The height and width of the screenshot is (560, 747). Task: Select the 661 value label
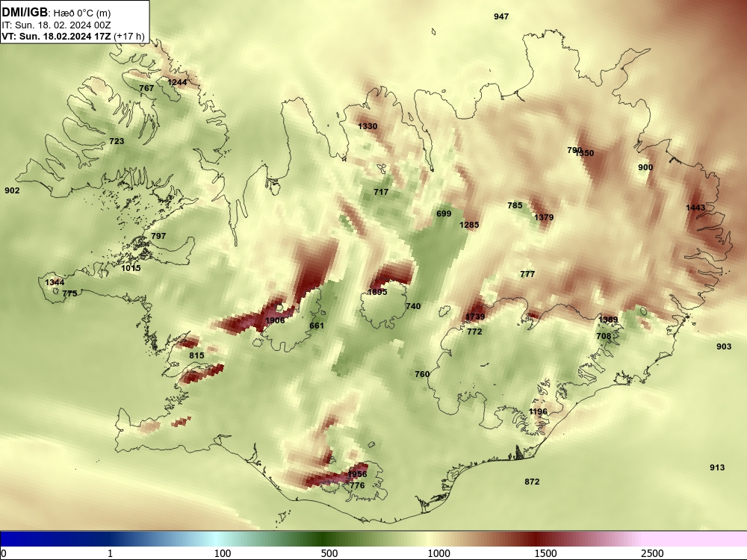317,326
